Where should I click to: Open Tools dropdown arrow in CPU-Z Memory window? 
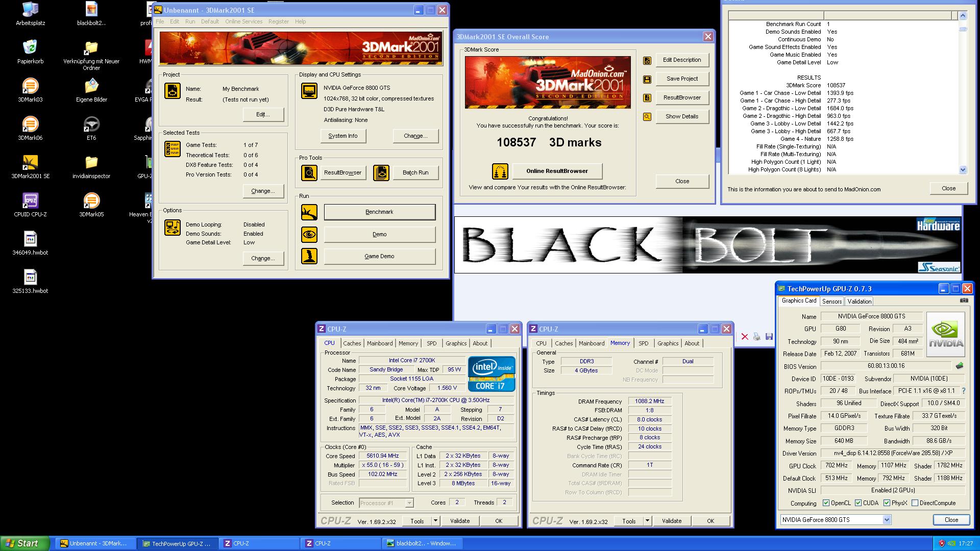coord(647,521)
